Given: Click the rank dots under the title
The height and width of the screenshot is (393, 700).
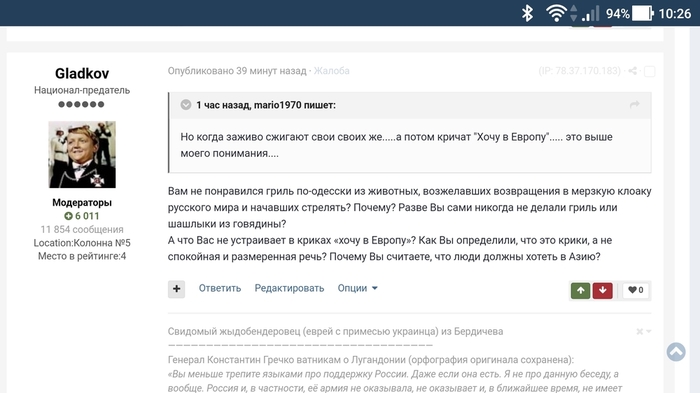Looking at the screenshot, I should pyautogui.click(x=81, y=105).
